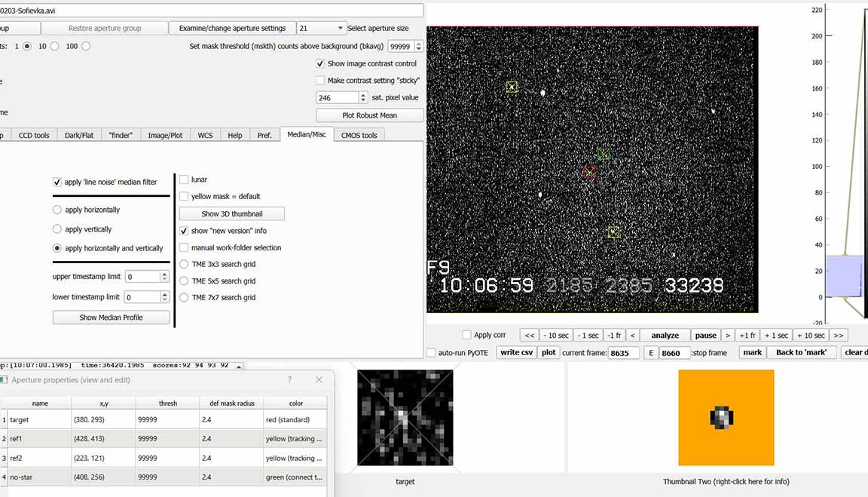Image resolution: width=868 pixels, height=497 pixels.
Task: Select 'apply vertically' radio option
Action: [57, 229]
